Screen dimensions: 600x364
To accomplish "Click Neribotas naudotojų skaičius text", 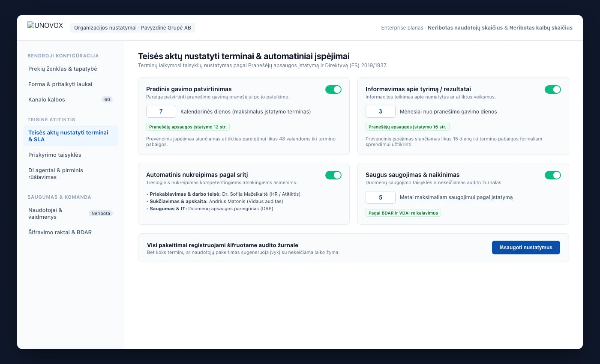I will point(465,28).
